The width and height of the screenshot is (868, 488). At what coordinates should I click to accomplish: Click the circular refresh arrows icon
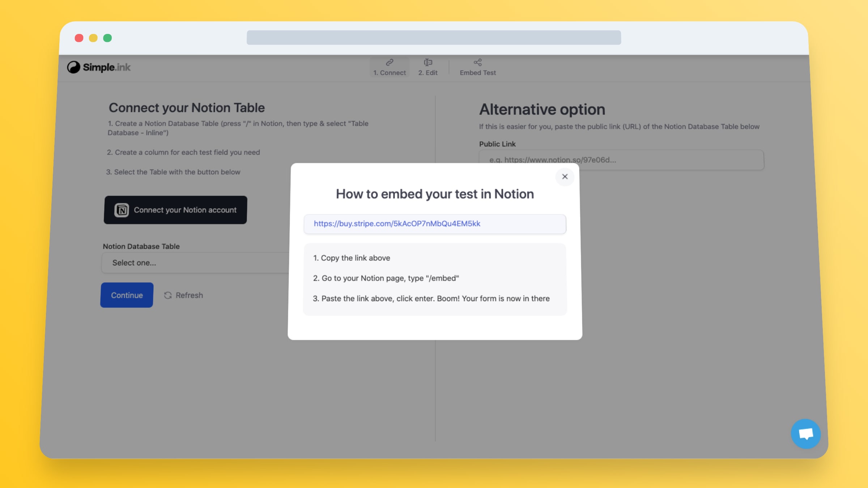[168, 295]
